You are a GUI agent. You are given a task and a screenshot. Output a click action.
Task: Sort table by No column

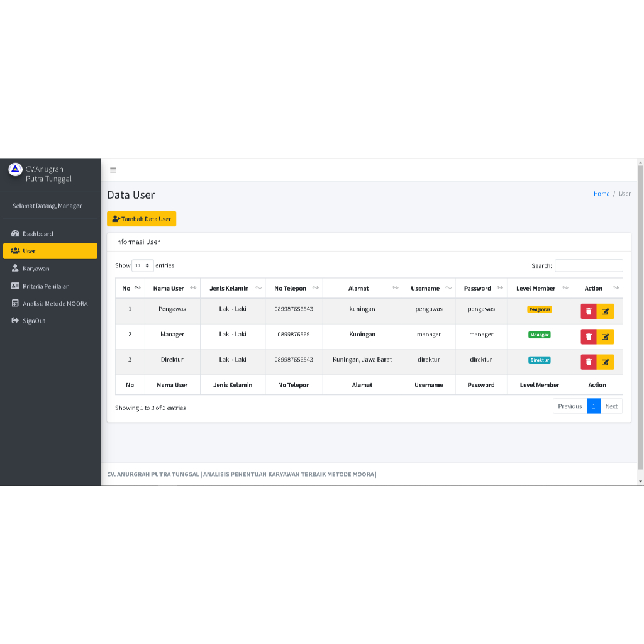(x=130, y=288)
